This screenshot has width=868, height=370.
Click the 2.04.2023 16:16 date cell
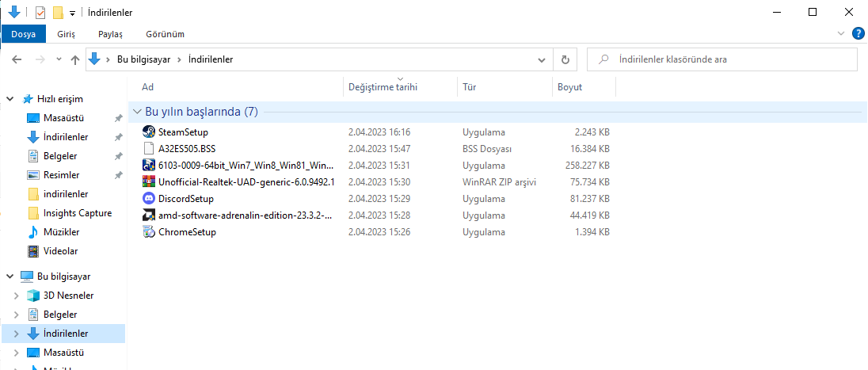coord(379,132)
